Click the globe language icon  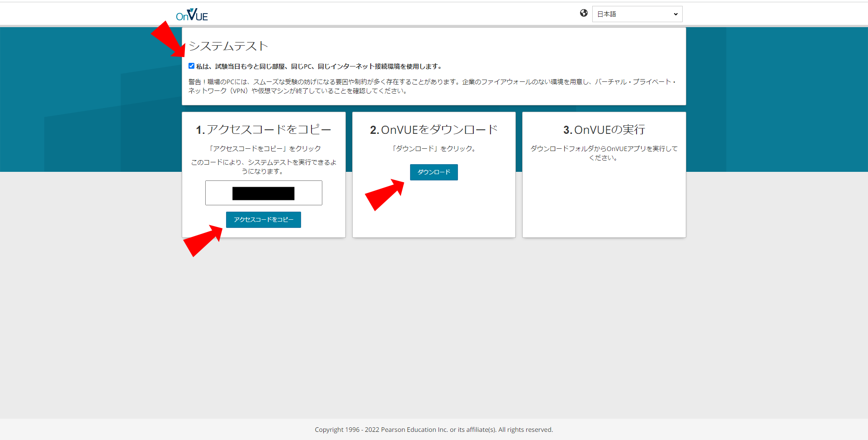point(584,13)
